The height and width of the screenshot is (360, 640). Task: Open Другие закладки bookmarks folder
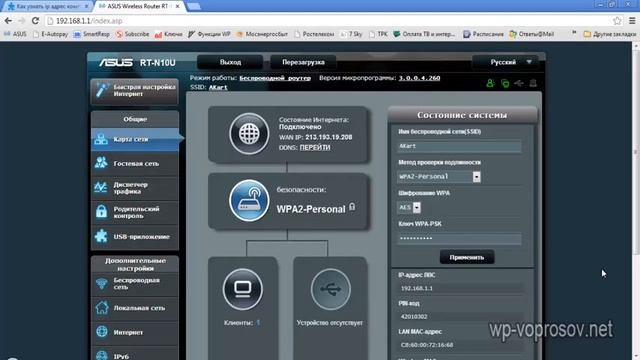point(610,34)
